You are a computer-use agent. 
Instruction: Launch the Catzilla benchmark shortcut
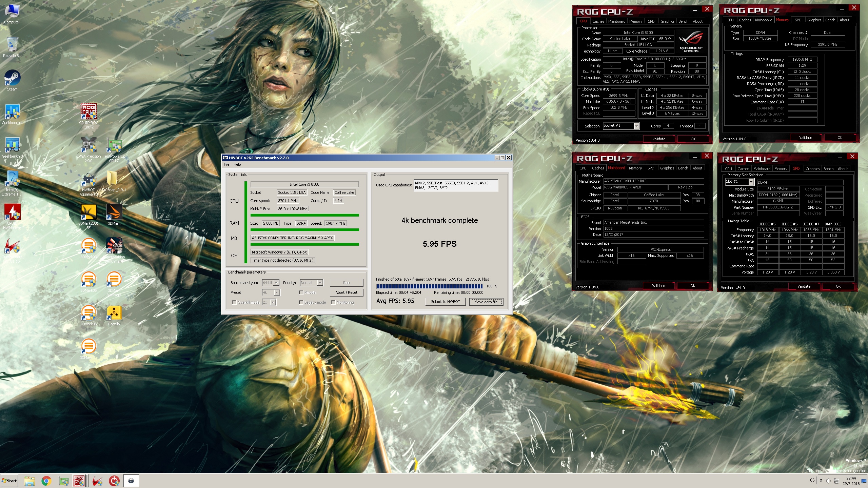[x=114, y=316]
